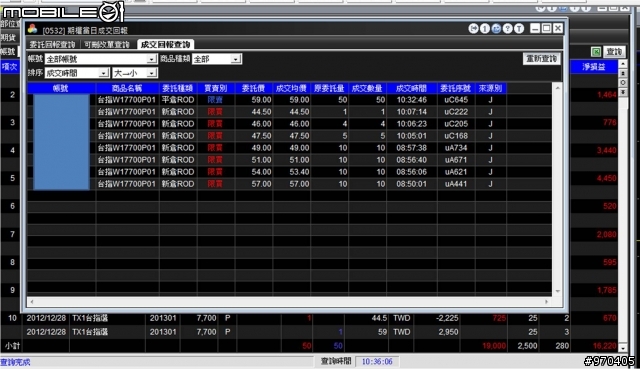Select order number uC222

click(456, 112)
